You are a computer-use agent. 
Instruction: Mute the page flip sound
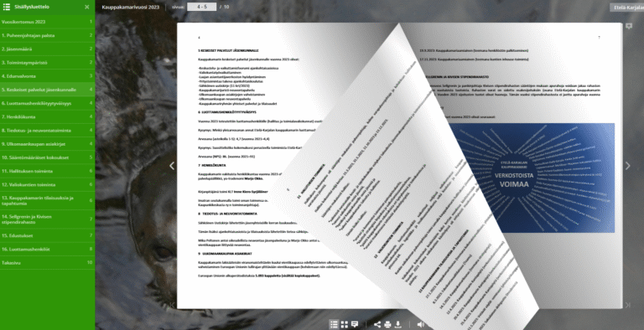click(421, 325)
